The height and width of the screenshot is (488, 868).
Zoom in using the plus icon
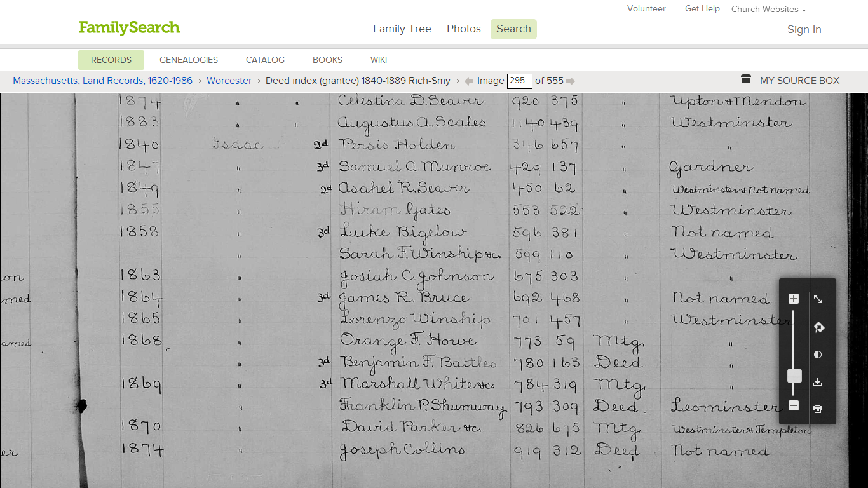pos(793,299)
